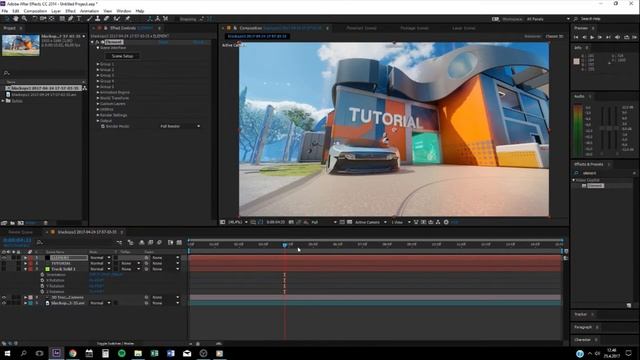
Task: Select the Brush tool
Action: coord(89,19)
